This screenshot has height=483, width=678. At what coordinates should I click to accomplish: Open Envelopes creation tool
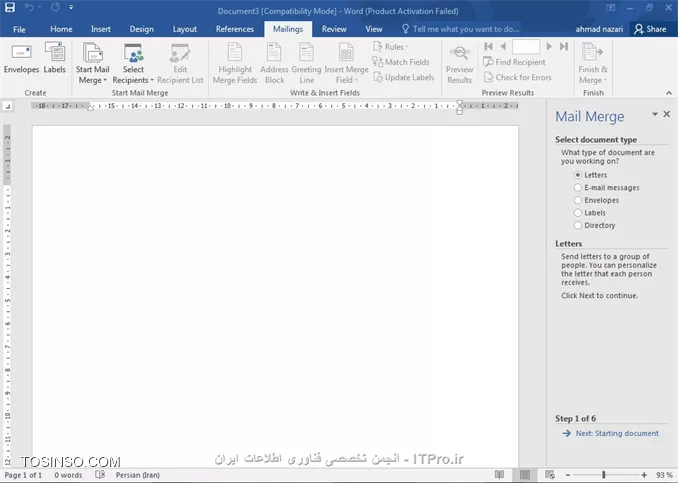[21, 58]
